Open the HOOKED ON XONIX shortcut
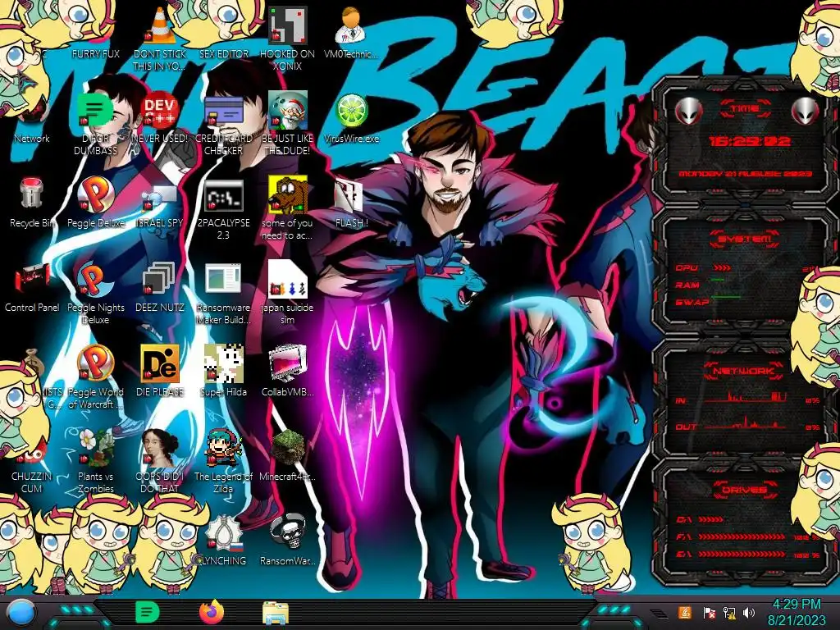The height and width of the screenshot is (630, 840). pos(288,25)
